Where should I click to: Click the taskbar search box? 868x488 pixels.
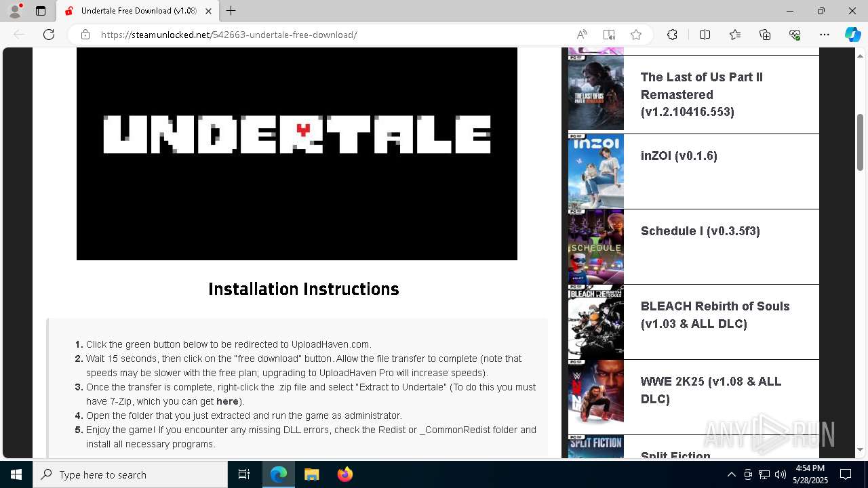(130, 474)
